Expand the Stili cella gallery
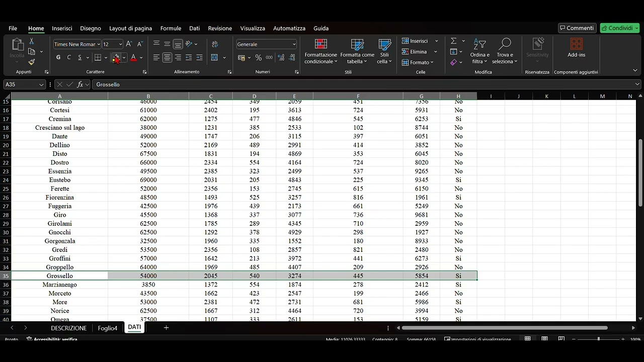644x362 pixels. click(384, 51)
